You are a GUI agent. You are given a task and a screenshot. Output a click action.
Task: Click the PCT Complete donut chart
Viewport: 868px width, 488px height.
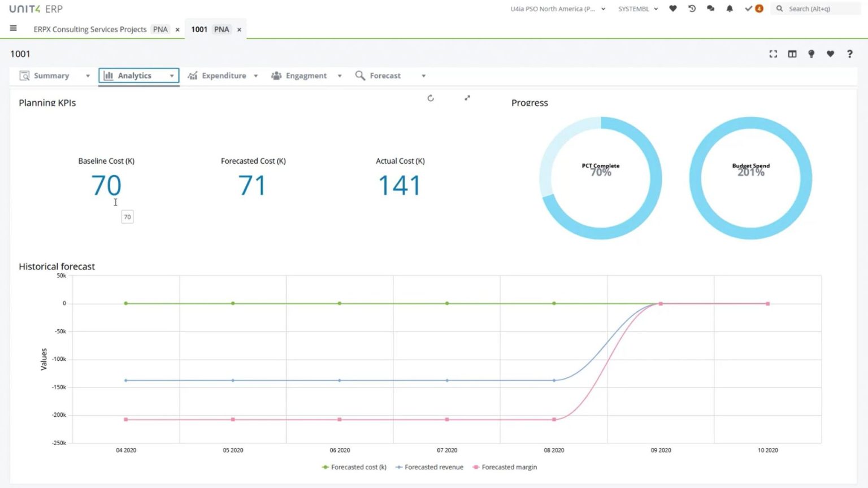601,178
